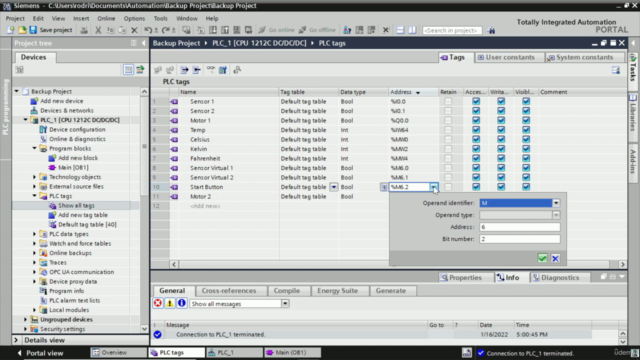Click the Delete X icon in toolbar
The image size is (640, 360).
[134, 30]
